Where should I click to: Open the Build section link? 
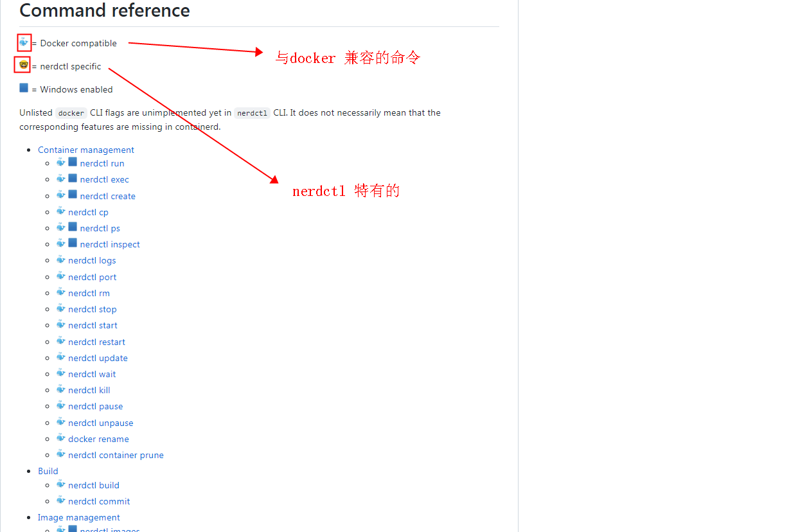click(x=48, y=470)
